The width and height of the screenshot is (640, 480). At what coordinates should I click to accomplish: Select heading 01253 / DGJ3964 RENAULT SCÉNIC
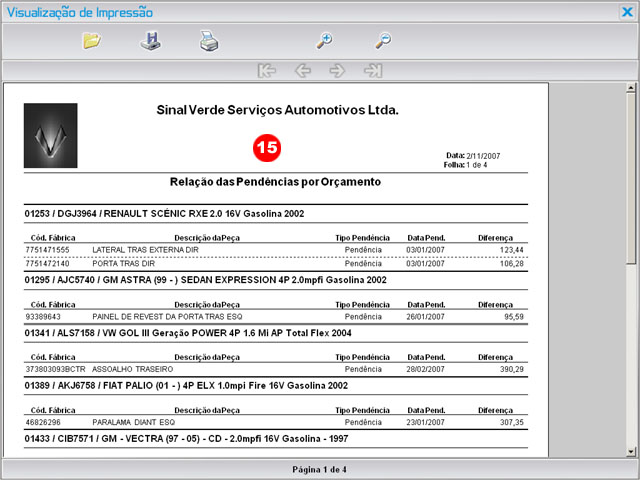coord(164,214)
